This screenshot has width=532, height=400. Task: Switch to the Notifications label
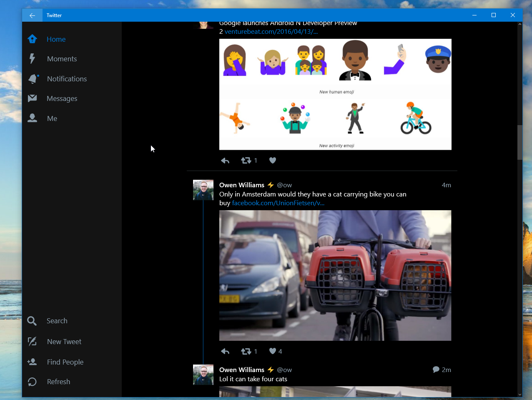[x=67, y=79]
